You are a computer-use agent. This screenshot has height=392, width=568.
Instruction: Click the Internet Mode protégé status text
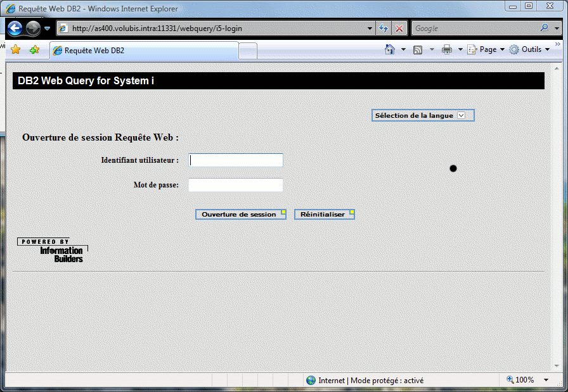[x=371, y=381]
